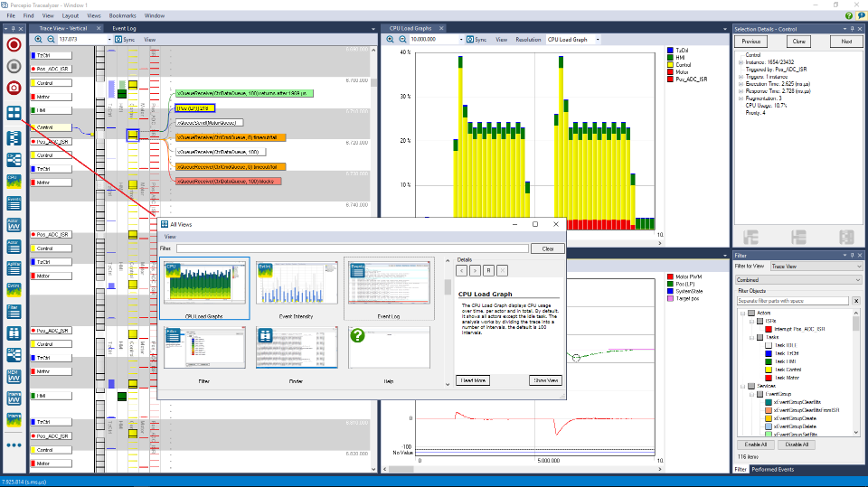Click the gray stop recording icon

[x=14, y=67]
